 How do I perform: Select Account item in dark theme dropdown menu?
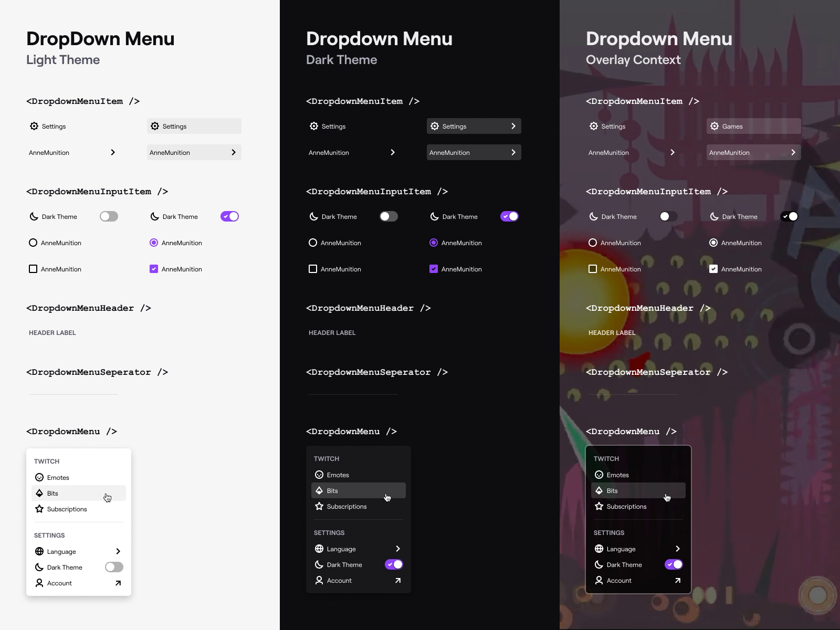(x=359, y=581)
